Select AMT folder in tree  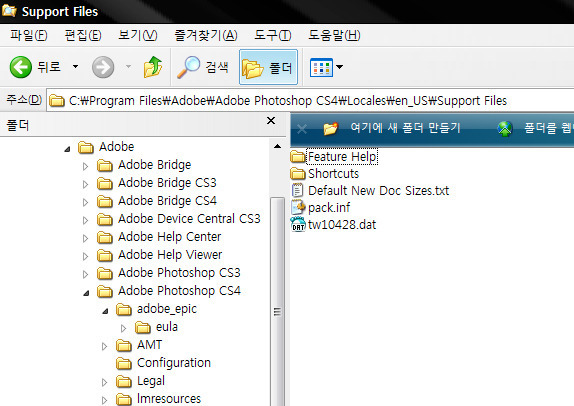[x=149, y=344]
